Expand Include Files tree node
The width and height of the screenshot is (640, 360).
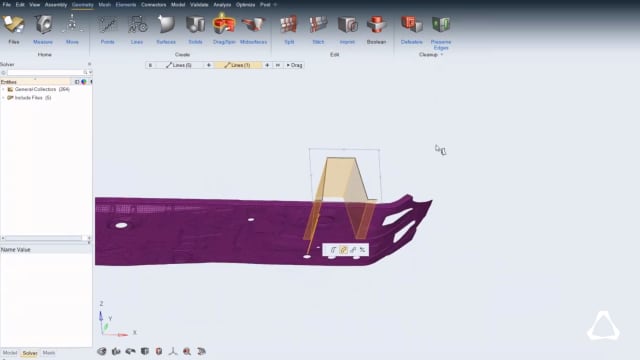(4, 98)
